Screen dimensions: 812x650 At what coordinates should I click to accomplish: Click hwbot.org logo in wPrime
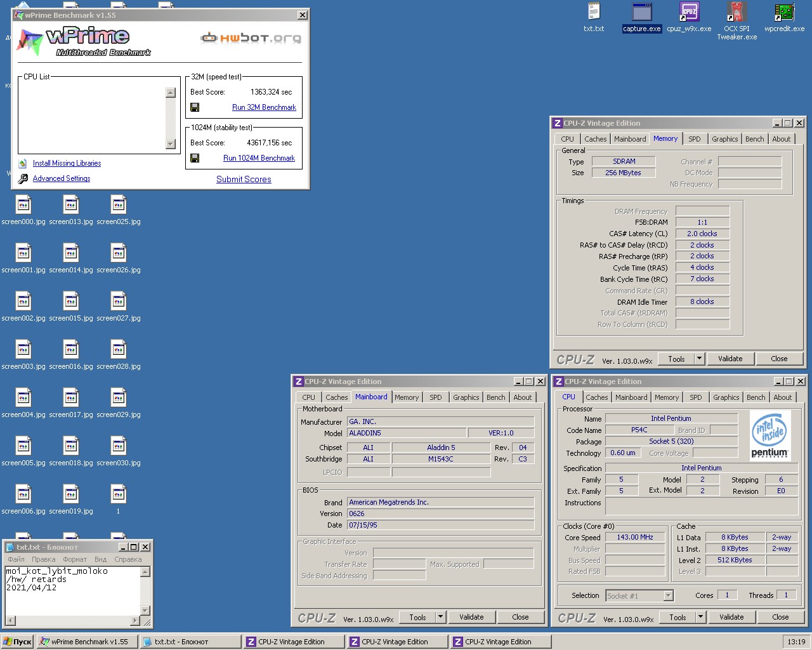(251, 38)
